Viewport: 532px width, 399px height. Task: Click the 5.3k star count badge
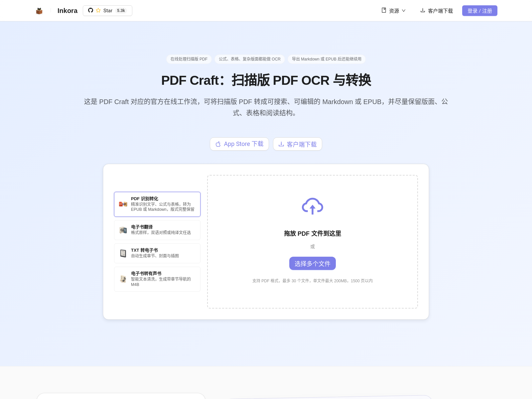121,11
